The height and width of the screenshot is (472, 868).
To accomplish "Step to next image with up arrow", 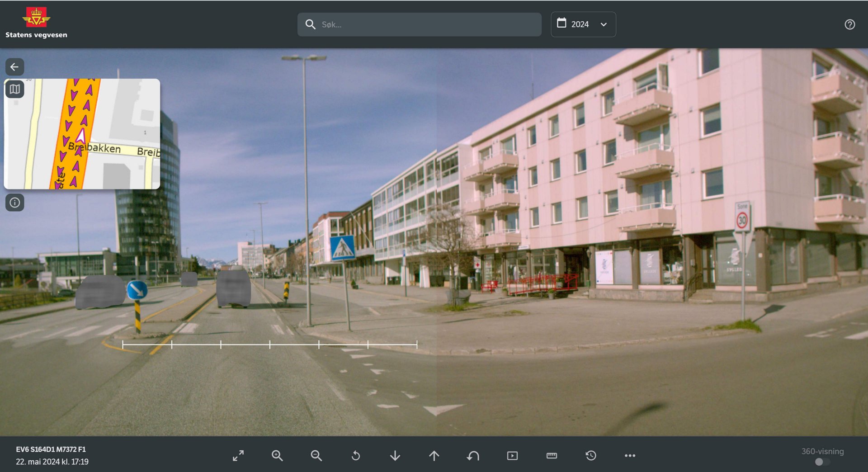I will [x=434, y=456].
